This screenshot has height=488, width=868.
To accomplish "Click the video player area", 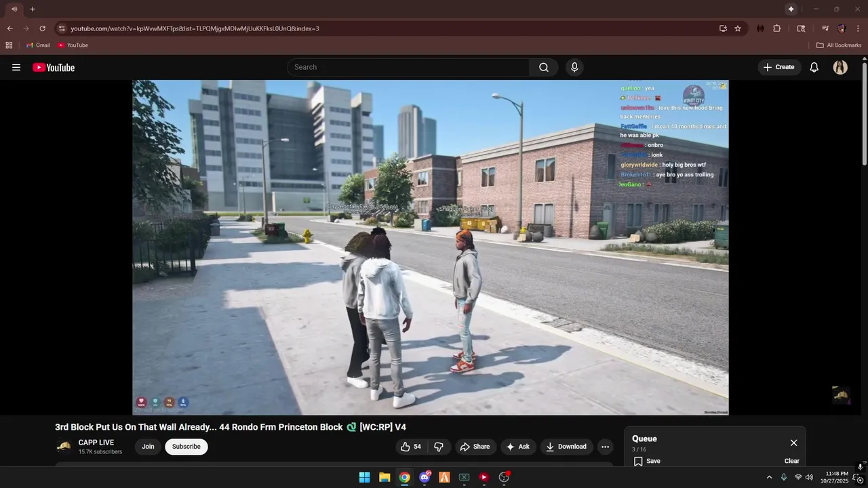I will (x=431, y=247).
